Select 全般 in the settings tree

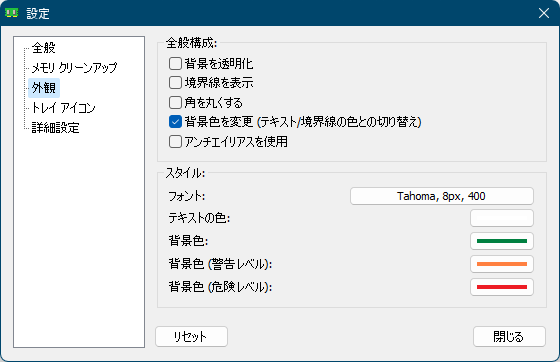(x=44, y=48)
